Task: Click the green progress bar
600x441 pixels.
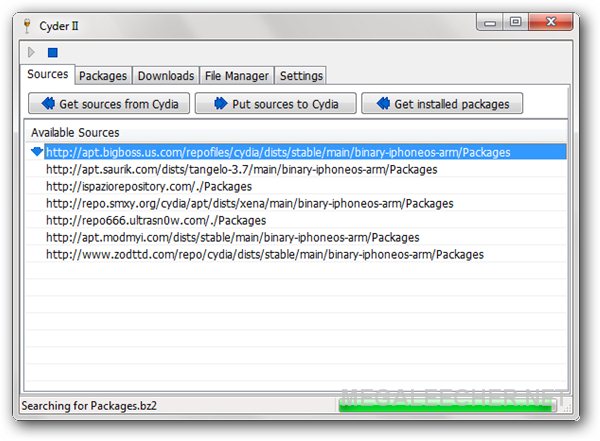Action: coord(447,405)
